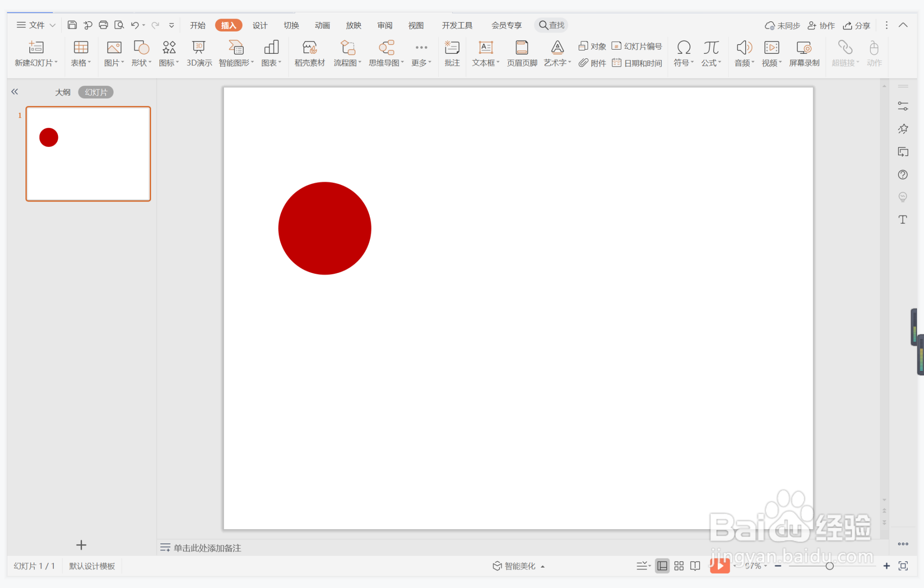Switch to slide sorter grid view

coord(679,566)
